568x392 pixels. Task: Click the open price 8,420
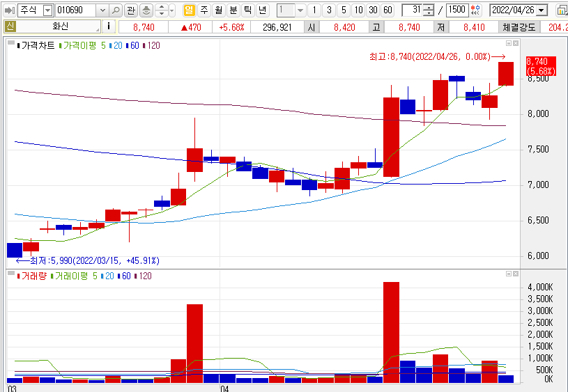(x=344, y=27)
